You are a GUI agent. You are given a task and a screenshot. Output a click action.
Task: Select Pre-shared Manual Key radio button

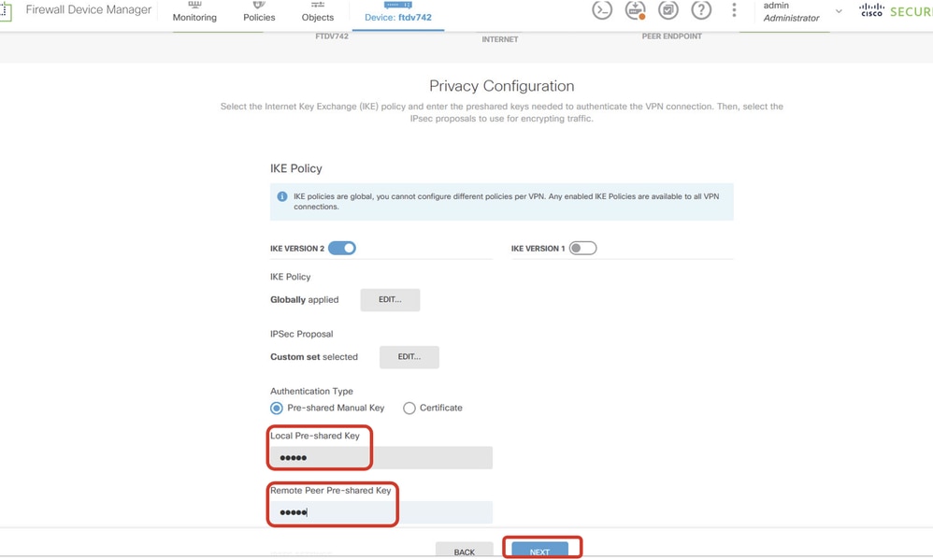276,409
